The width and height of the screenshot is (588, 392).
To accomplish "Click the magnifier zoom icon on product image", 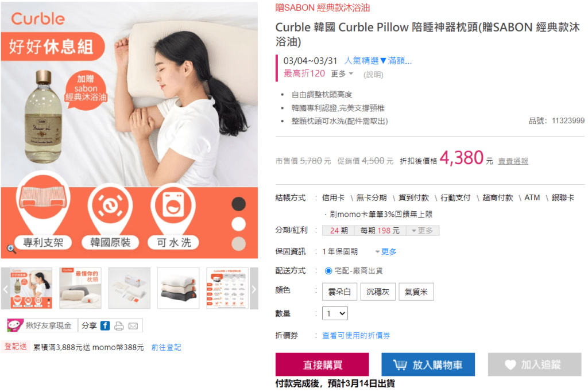I will [11, 249].
